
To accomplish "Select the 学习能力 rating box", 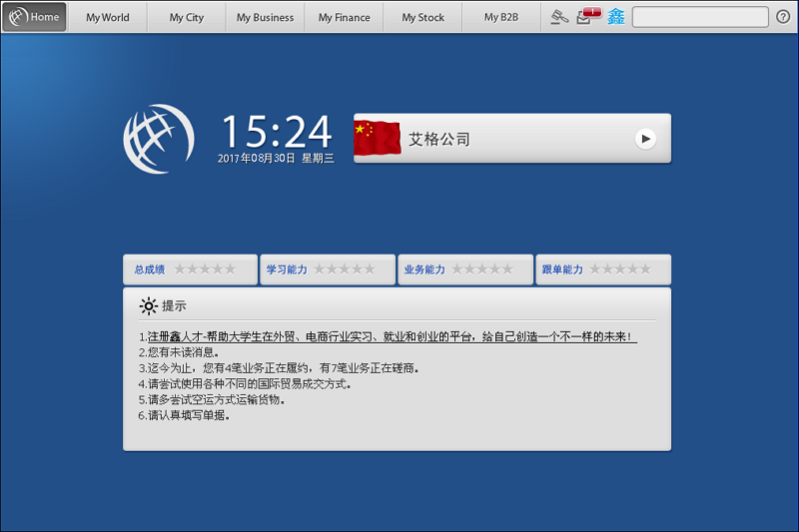I will pyautogui.click(x=328, y=269).
